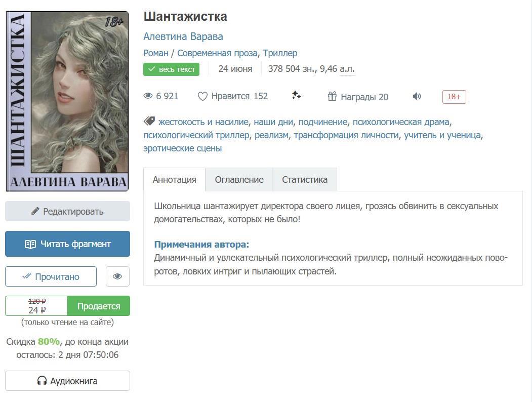The width and height of the screenshot is (532, 402).
Task: Click the headphones icon in Аудиокнига
Action: 42,381
